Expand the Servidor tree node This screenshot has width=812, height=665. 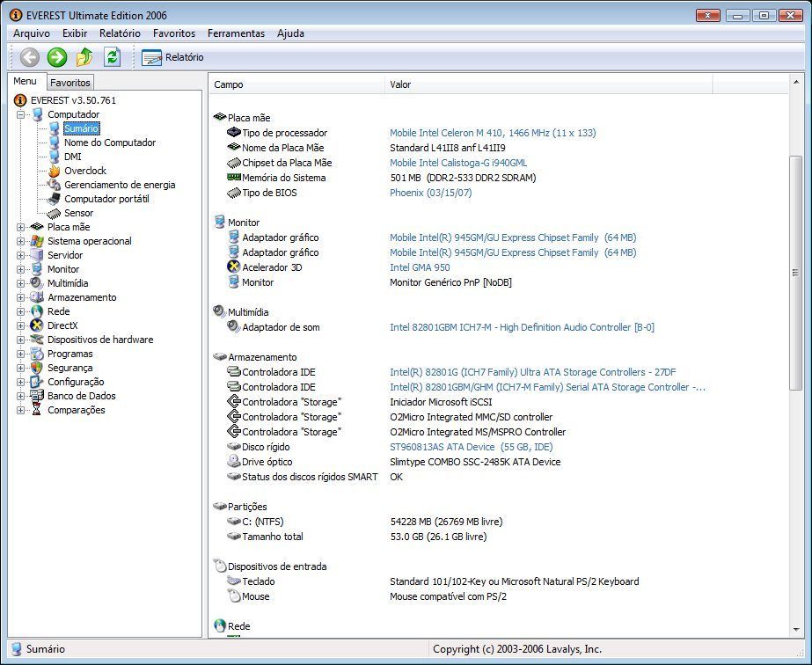tap(21, 255)
